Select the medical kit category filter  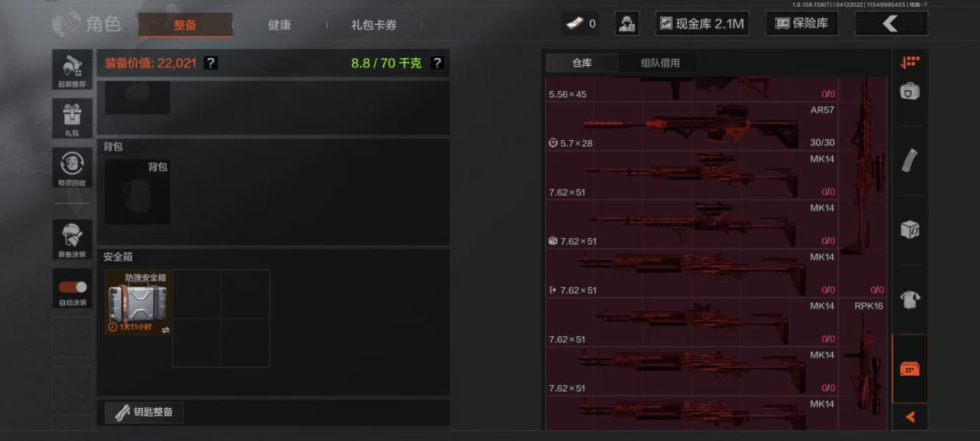[x=910, y=92]
